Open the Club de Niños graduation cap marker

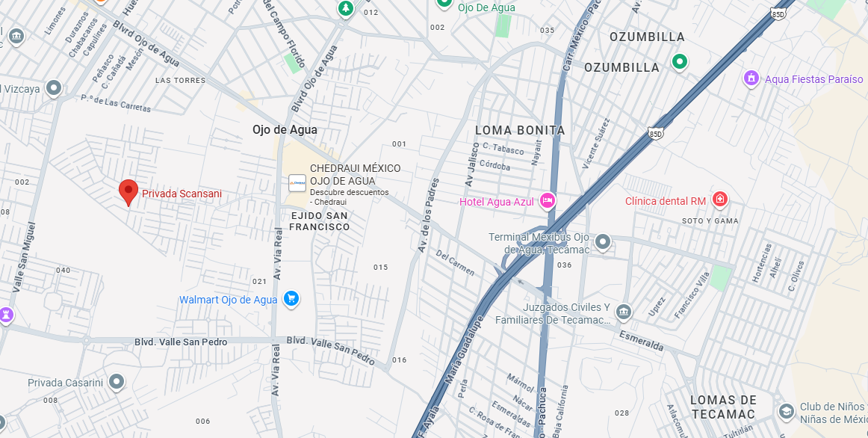pyautogui.click(x=786, y=412)
